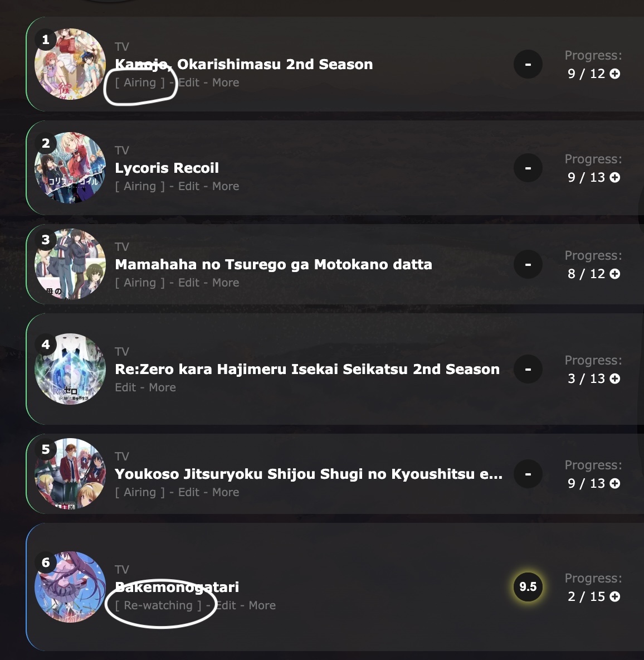Edit the Youkoso Jitsuryoku Shijou Shugi entry
This screenshot has width=644, height=660.
point(188,492)
